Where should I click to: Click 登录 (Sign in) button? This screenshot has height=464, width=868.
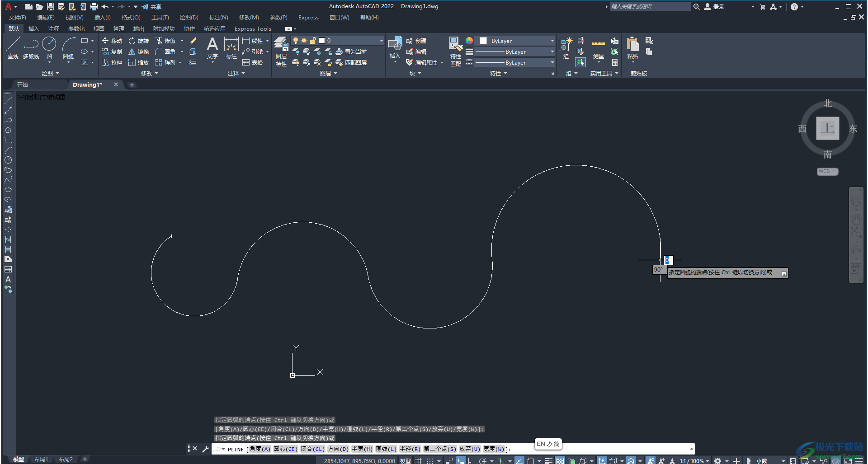pyautogui.click(x=714, y=7)
